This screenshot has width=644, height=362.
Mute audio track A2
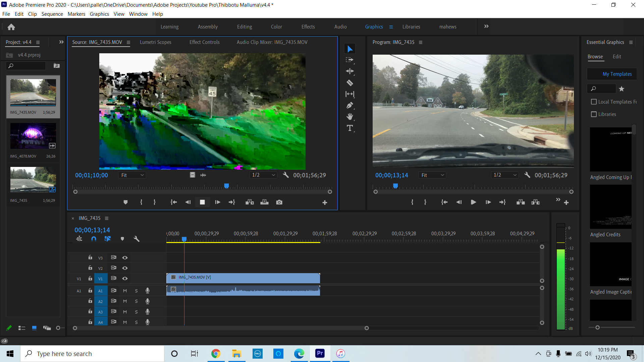pyautogui.click(x=124, y=301)
